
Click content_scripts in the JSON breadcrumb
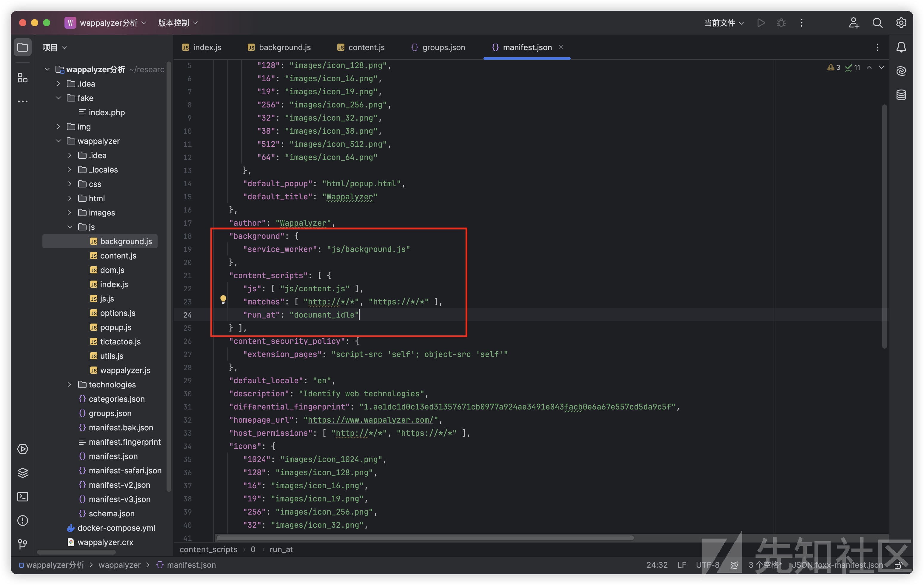point(208,549)
